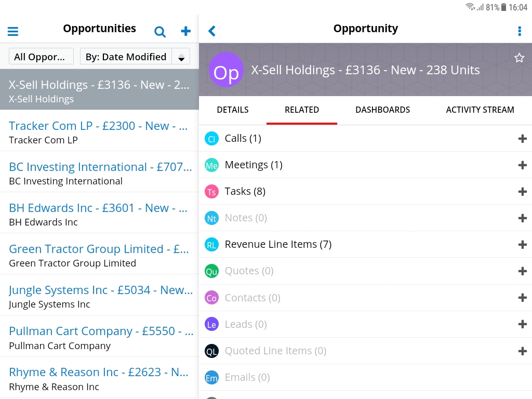Image resolution: width=532 pixels, height=399 pixels.
Task: Add a revenue line item with plus
Action: (x=522, y=244)
